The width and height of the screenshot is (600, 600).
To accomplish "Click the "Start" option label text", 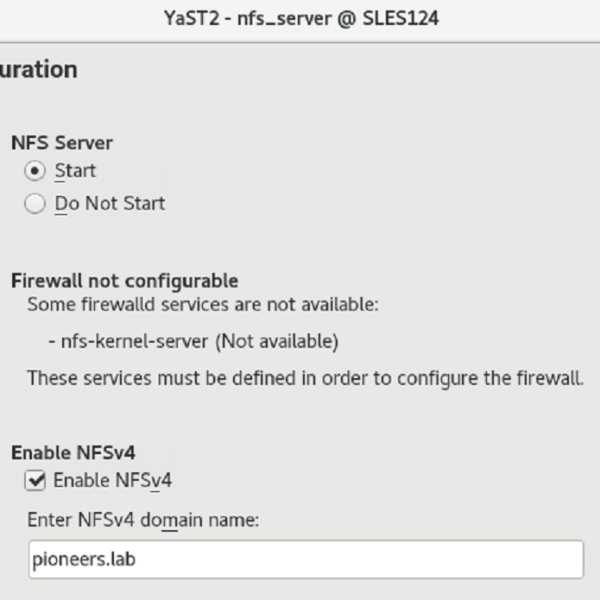I will (x=75, y=171).
